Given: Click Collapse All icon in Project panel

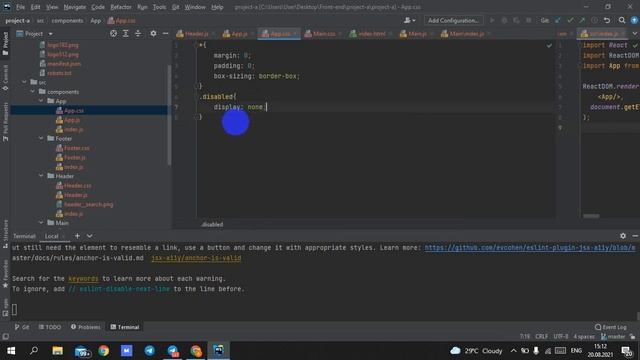Looking at the screenshot, I should 138,34.
